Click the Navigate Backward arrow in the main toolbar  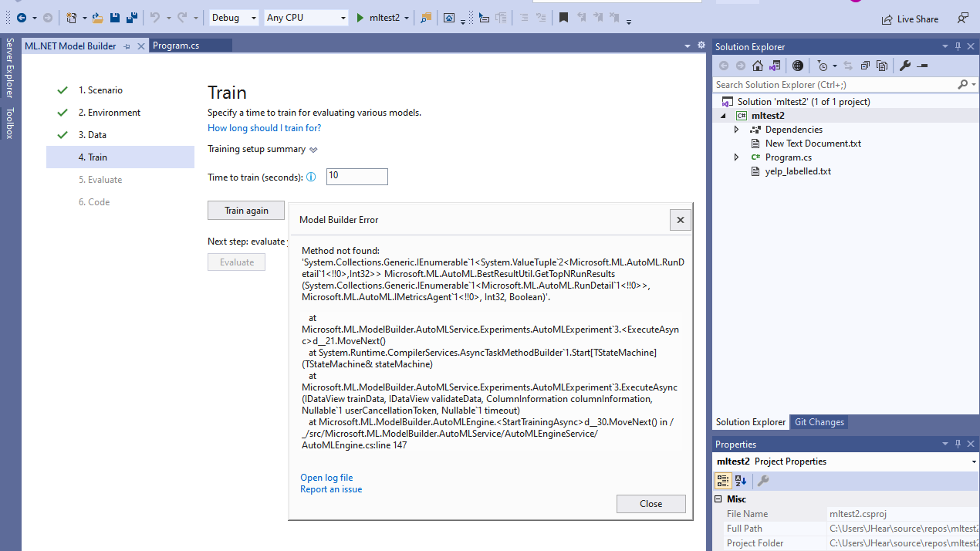pos(22,18)
